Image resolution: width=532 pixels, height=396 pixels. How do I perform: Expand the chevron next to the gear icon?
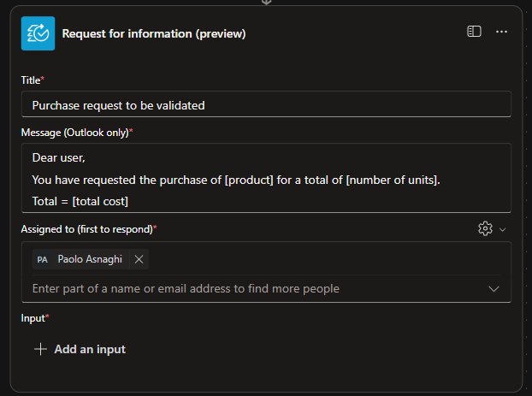click(x=502, y=229)
